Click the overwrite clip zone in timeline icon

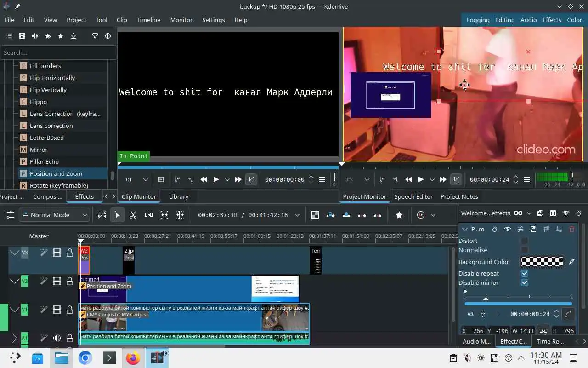tap(346, 215)
